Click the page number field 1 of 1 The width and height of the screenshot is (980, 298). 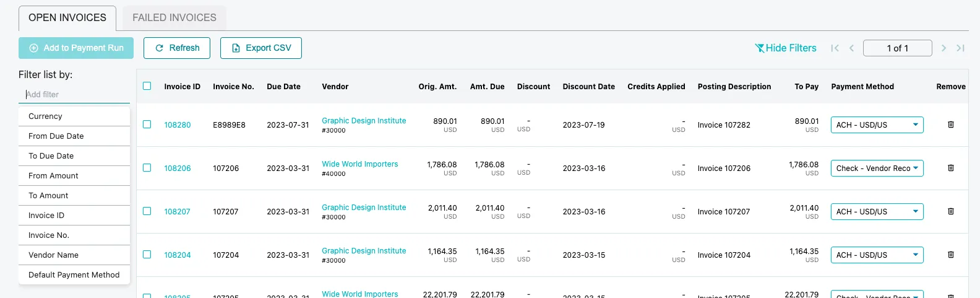tap(898, 48)
